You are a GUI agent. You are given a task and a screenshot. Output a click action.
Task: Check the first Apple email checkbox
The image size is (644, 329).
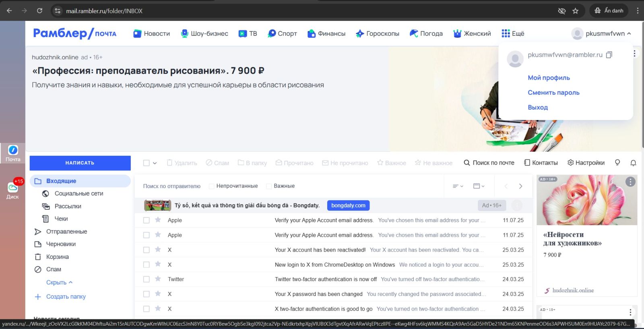tap(147, 220)
